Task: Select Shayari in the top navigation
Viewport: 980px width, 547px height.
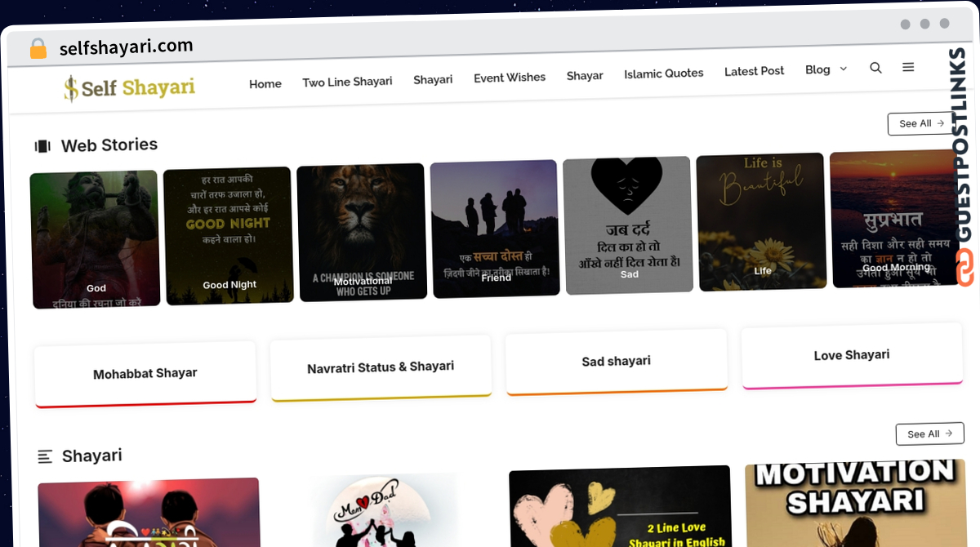Action: click(x=433, y=79)
